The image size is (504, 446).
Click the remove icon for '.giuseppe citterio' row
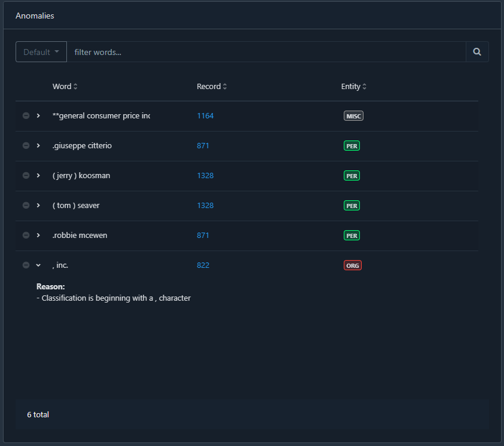(x=26, y=146)
